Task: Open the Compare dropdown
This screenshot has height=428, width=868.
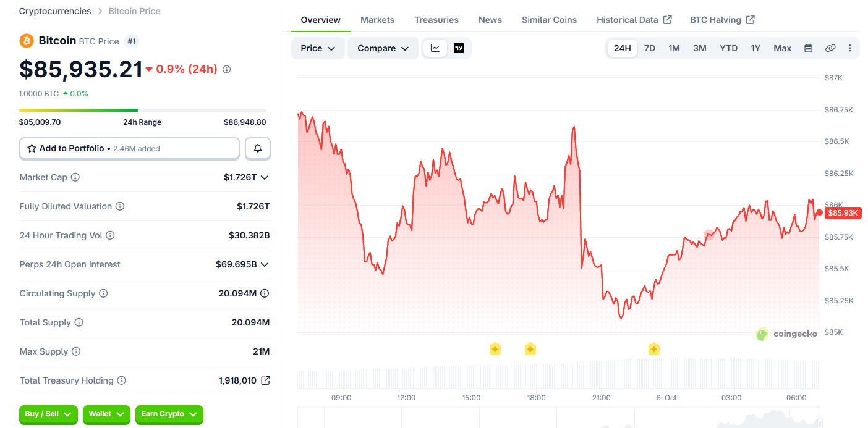Action: coord(383,48)
